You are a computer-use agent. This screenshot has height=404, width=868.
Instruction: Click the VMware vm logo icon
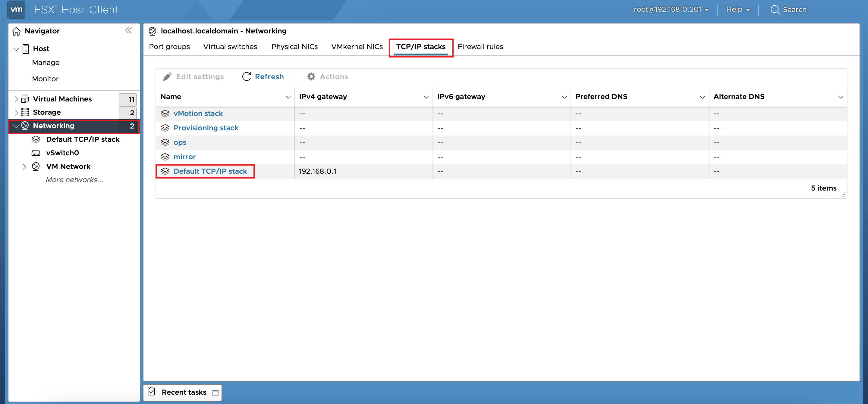click(x=16, y=9)
